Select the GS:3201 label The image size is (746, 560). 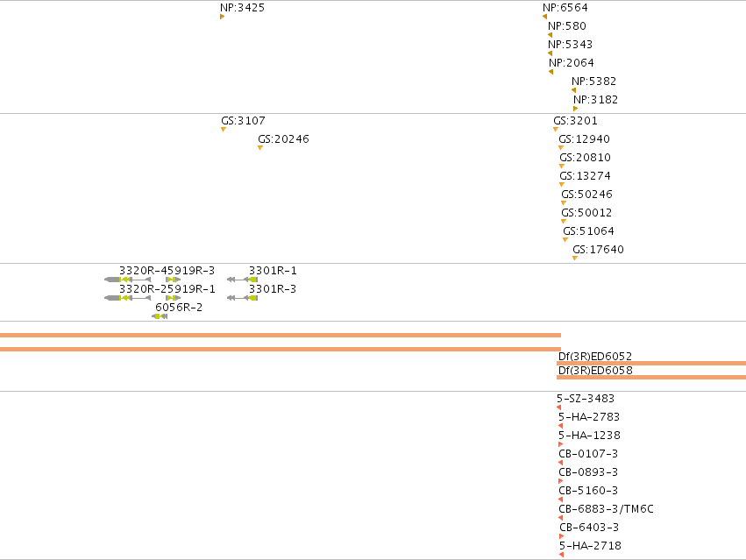575,121
